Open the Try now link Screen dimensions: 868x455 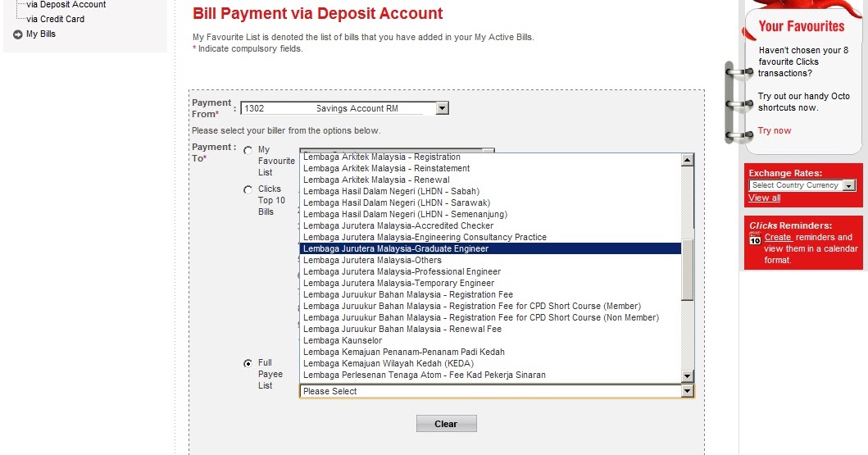pyautogui.click(x=775, y=130)
